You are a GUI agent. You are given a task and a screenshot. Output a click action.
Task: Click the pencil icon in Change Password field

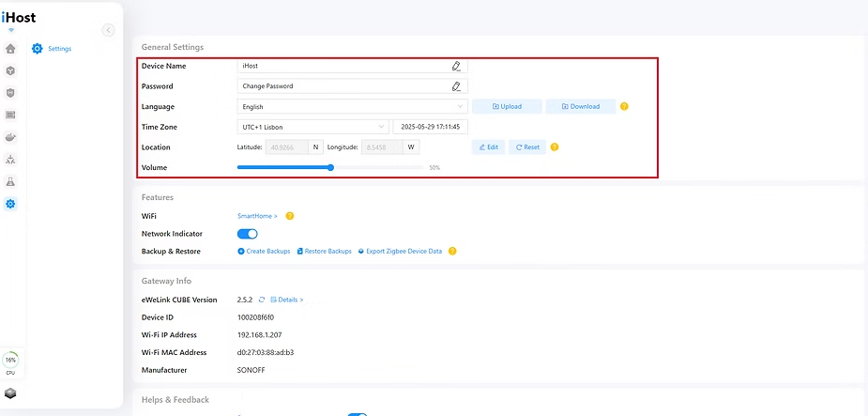point(456,86)
